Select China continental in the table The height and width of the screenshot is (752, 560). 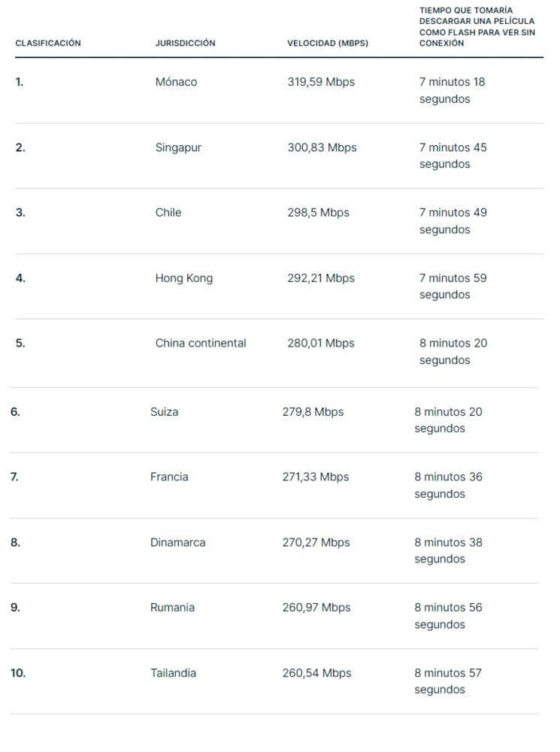click(201, 344)
